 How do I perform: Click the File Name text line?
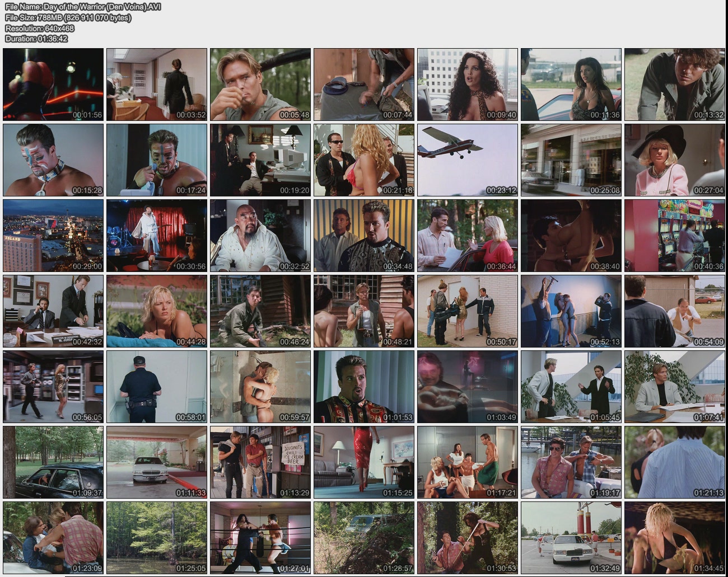83,7
